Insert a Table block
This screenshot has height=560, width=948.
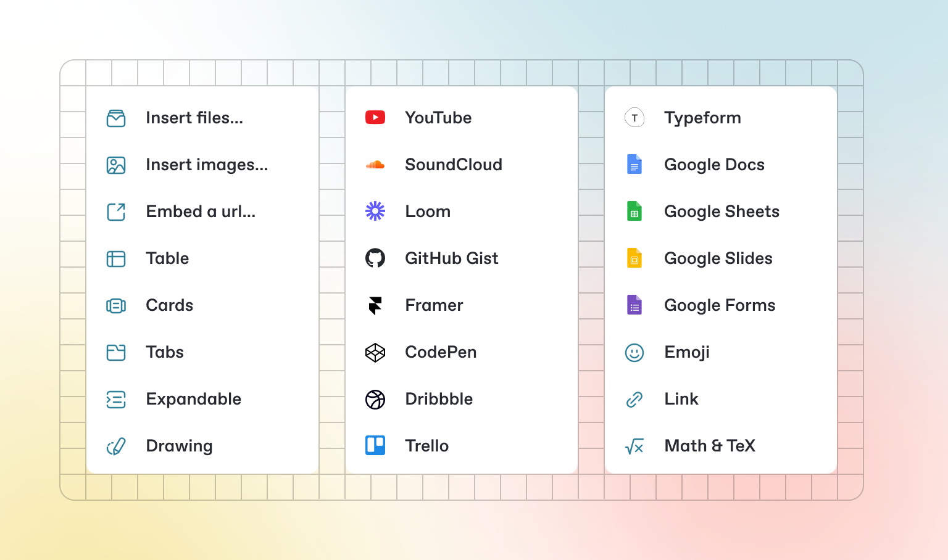(167, 258)
